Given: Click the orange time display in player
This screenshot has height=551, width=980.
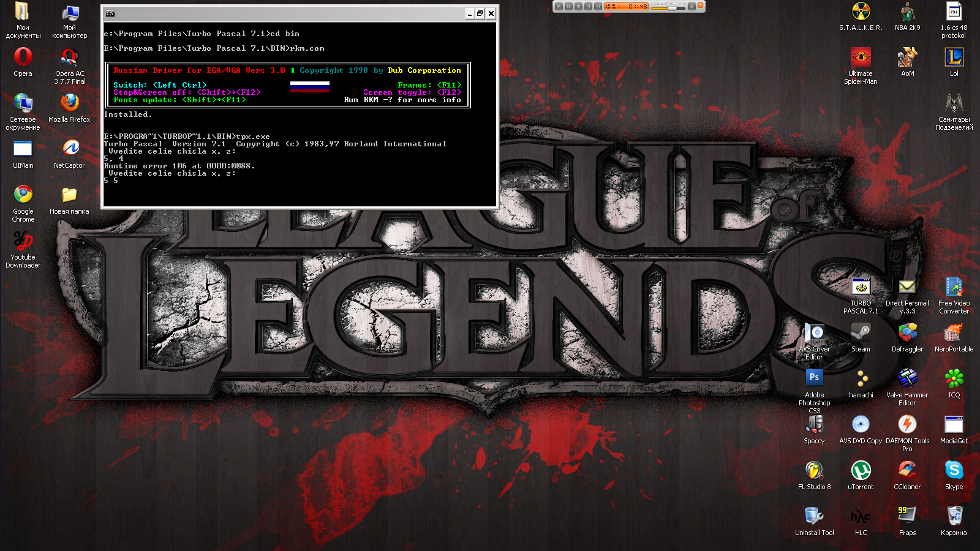Looking at the screenshot, I should (626, 6).
